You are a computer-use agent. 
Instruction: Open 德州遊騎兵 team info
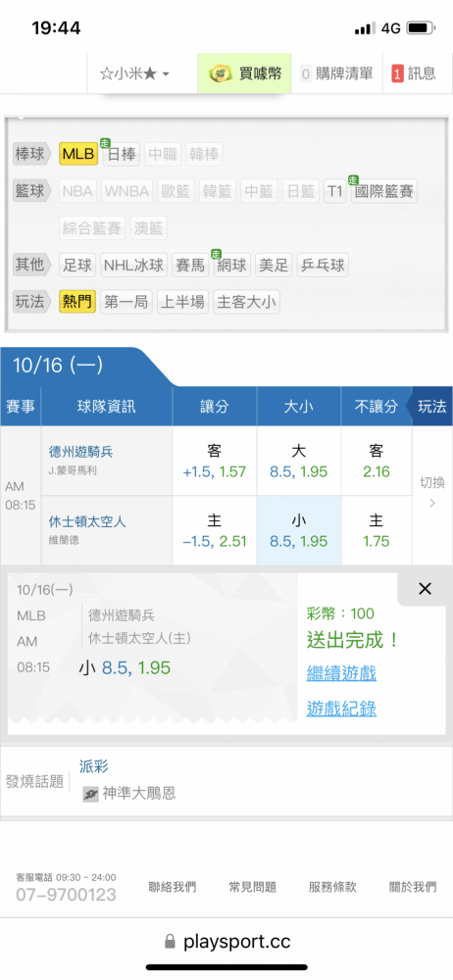[80, 451]
